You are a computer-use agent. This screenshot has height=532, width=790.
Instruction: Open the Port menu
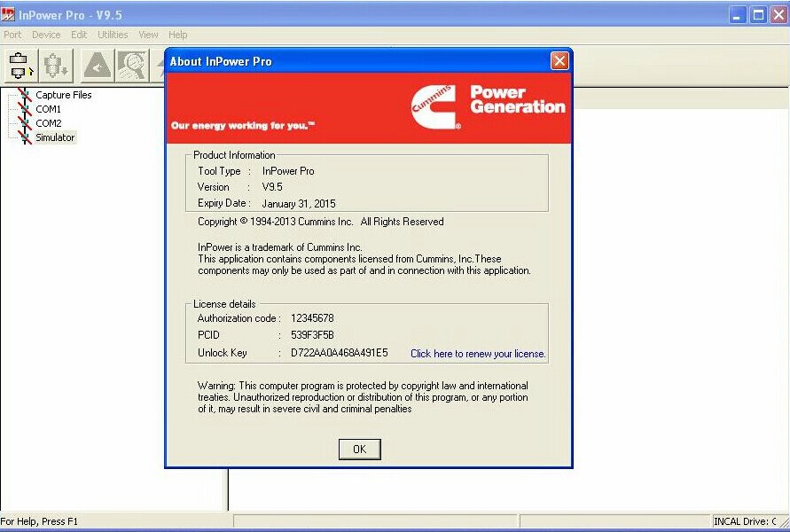click(x=12, y=35)
